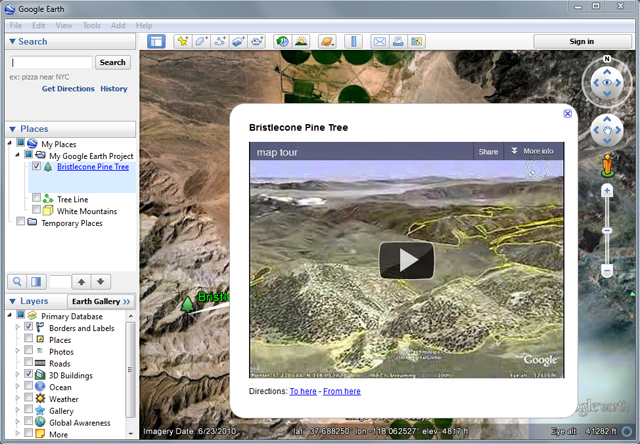Check the Tree Line place checkbox
Screen dimensions: 640x444
point(37,199)
